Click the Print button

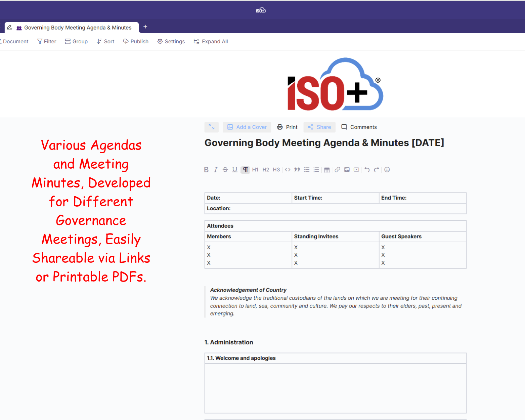[287, 127]
